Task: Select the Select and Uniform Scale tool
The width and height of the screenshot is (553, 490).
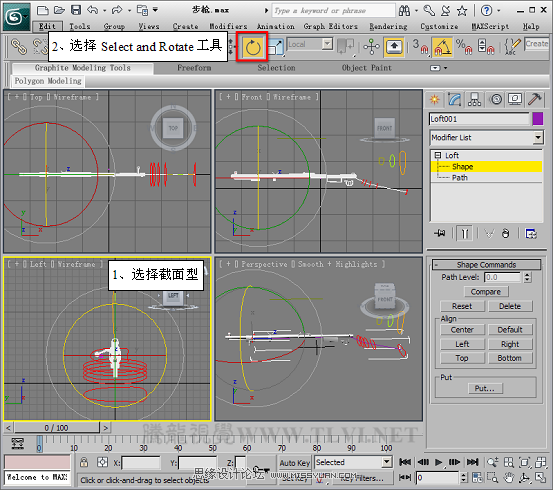Action: pos(276,47)
